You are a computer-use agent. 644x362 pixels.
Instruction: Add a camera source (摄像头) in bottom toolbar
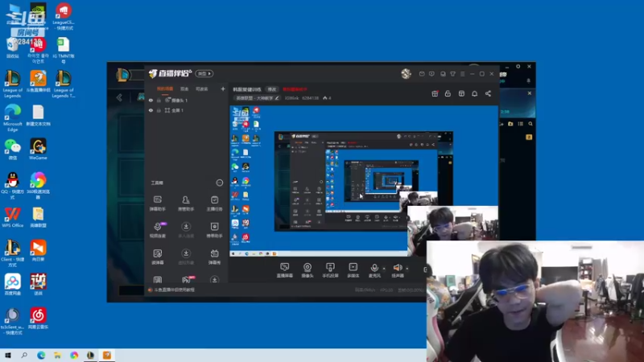(x=308, y=270)
